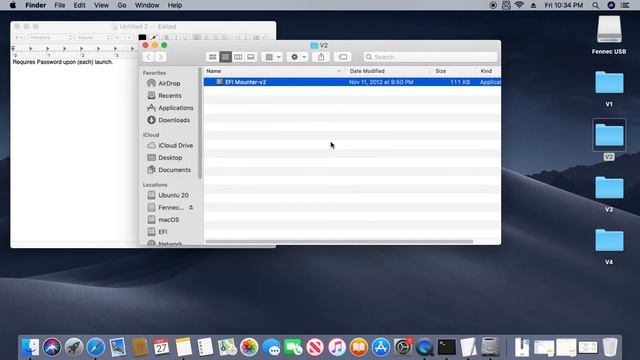Image resolution: width=640 pixels, height=360 pixels.
Task: Open Launchpad from the Dock
Action: coord(73,347)
